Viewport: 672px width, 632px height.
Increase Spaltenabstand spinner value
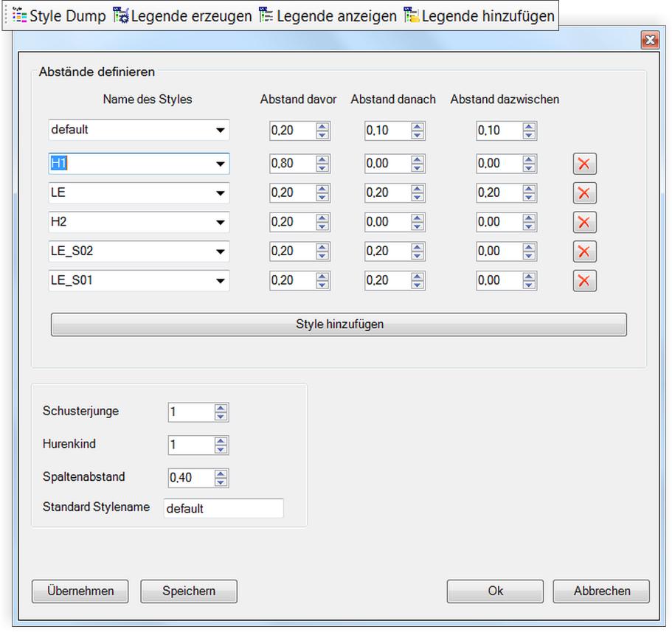[221, 473]
